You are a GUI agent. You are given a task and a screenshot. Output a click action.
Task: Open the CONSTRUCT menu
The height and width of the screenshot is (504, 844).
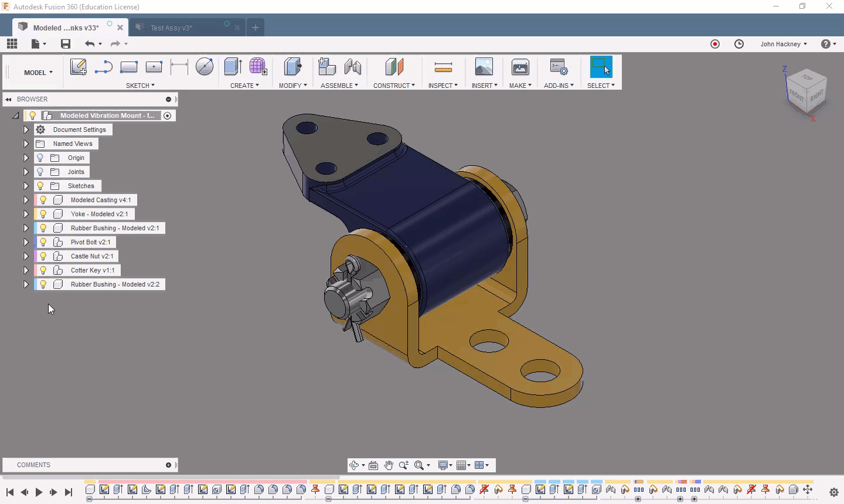click(394, 86)
